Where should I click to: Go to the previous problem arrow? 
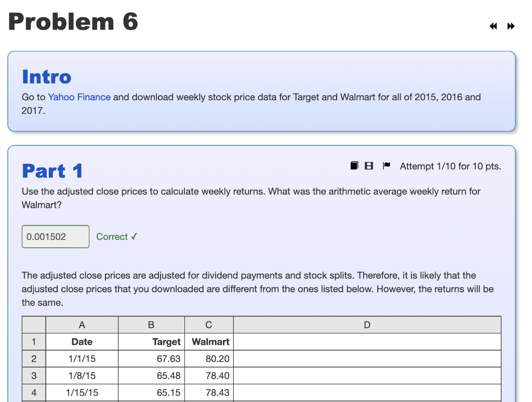tap(493, 26)
